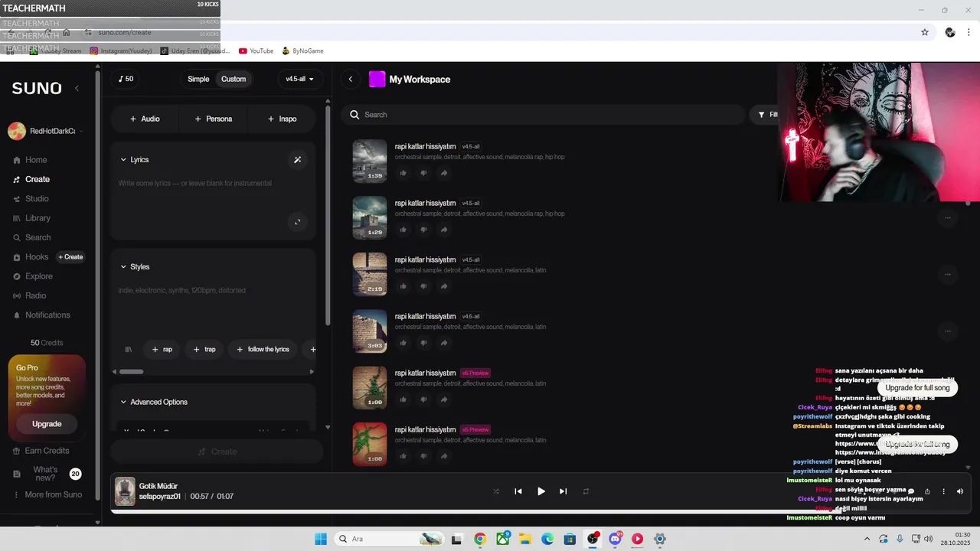This screenshot has height=551, width=980.
Task: Open the v4.5-all model version dropdown
Action: tap(299, 79)
